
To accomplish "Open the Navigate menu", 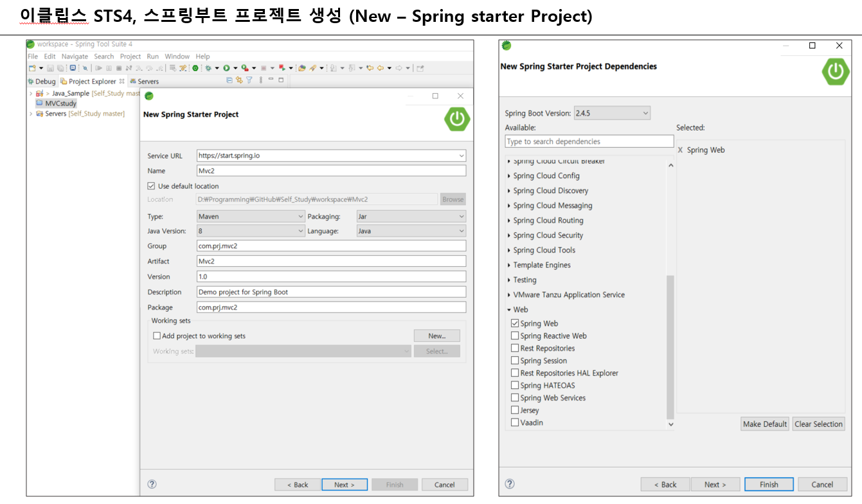I will 75,57.
